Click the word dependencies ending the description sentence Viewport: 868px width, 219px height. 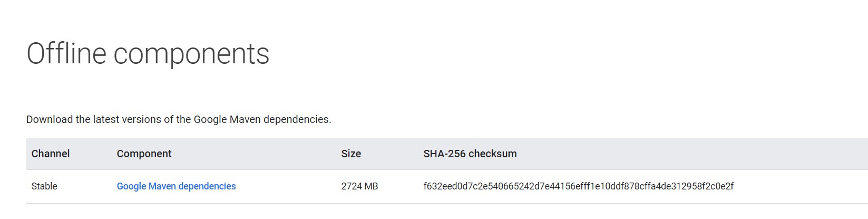click(x=297, y=119)
